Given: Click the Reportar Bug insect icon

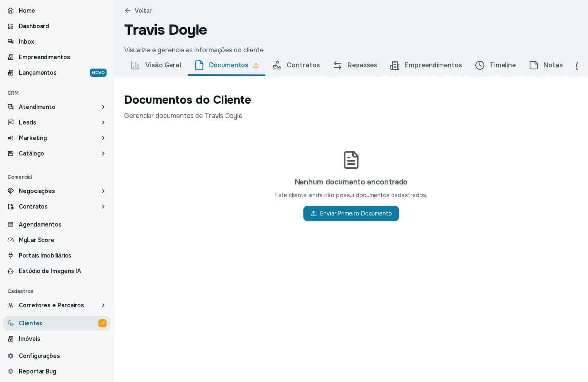Looking at the screenshot, I should point(11,371).
